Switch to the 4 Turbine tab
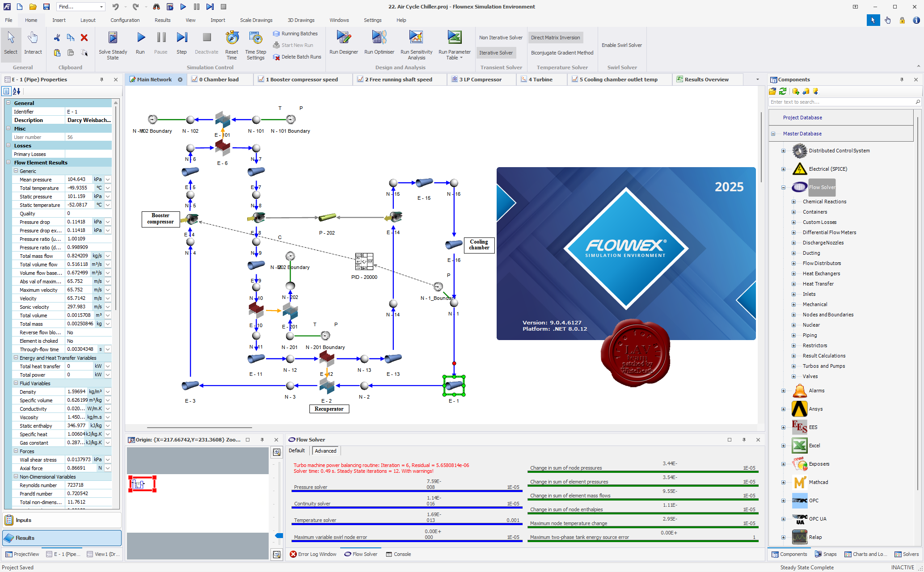This screenshot has height=572, width=924. point(540,80)
